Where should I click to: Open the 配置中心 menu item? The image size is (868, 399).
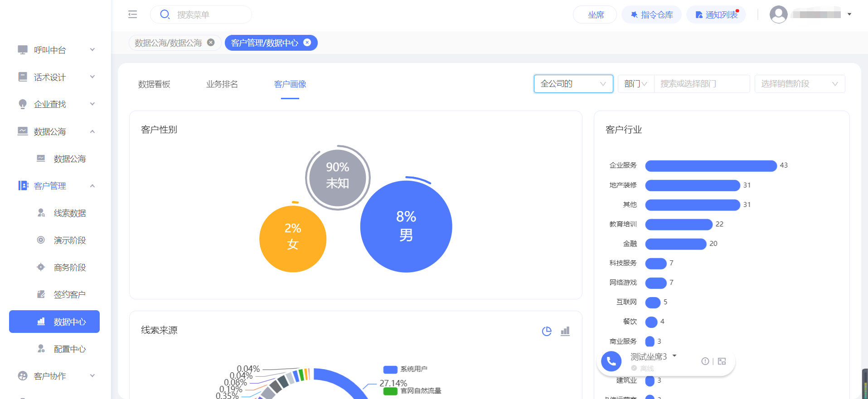[x=54, y=349]
